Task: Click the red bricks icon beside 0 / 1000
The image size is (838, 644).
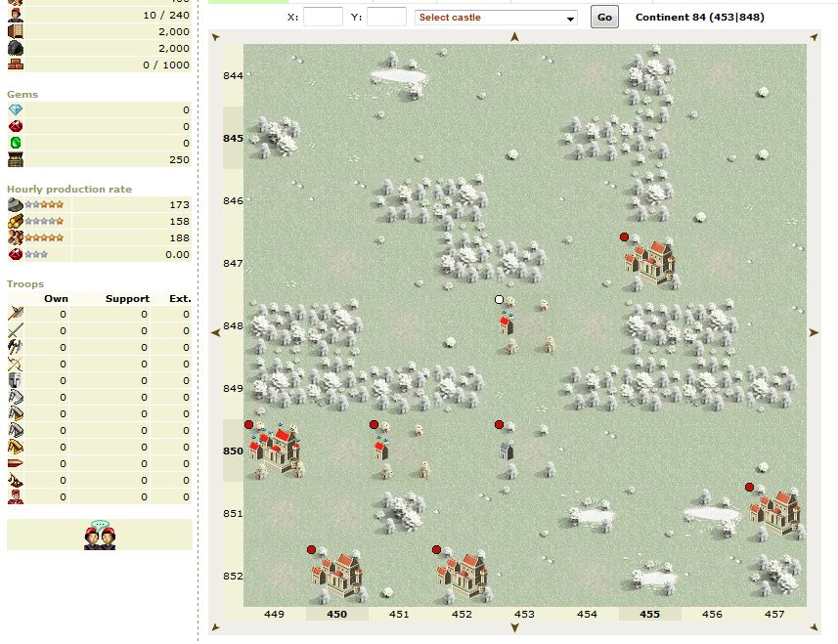Action: [x=16, y=64]
